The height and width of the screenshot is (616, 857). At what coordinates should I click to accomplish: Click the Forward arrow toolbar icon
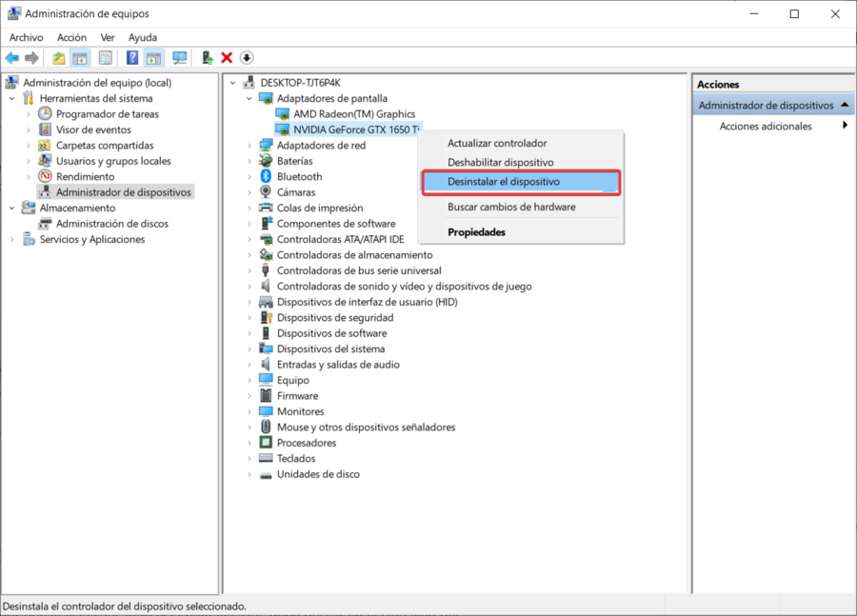pos(31,57)
